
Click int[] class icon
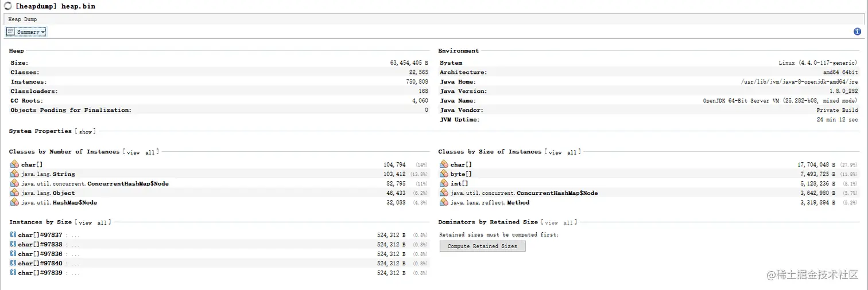(x=444, y=183)
